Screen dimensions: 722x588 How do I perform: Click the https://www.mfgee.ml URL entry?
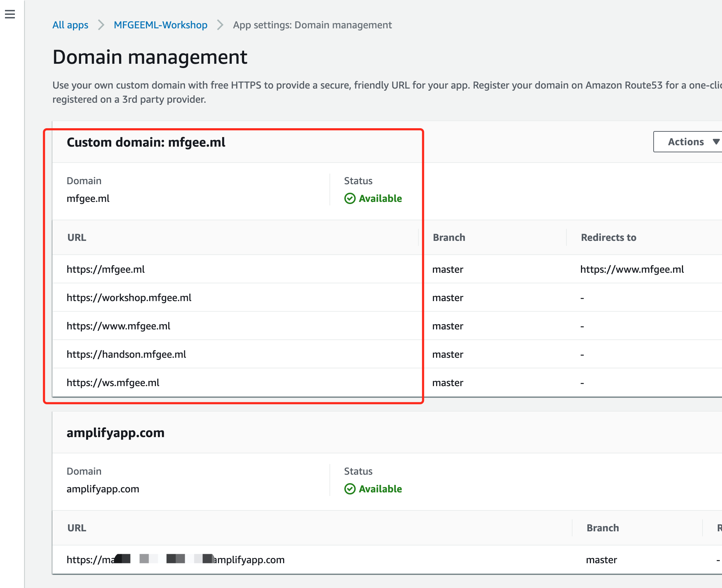(118, 326)
